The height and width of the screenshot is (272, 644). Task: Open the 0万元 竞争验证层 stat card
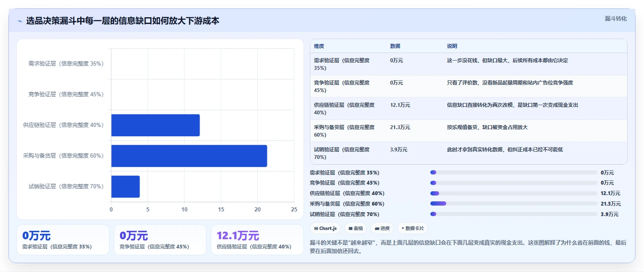coord(160,240)
